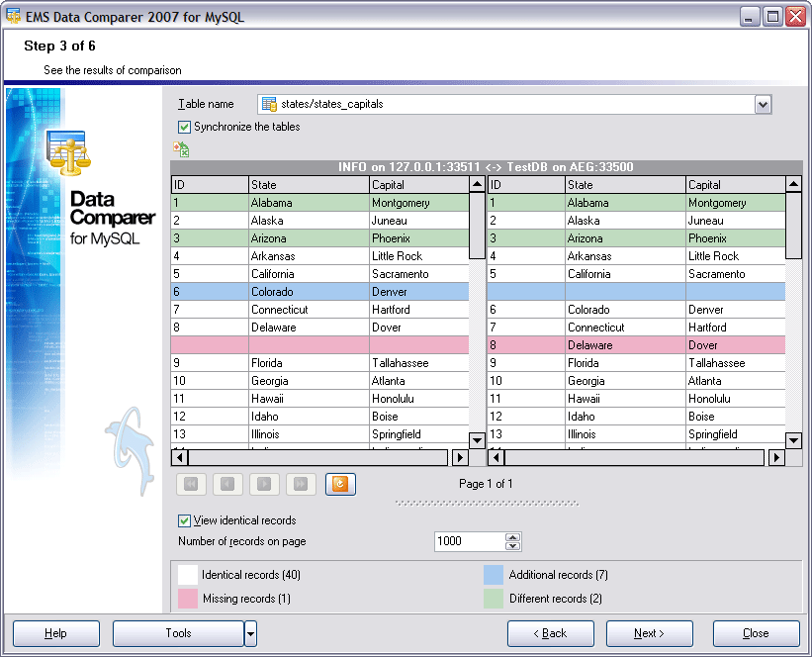
Task: Click the table icon in Table name field
Action: coord(269,104)
